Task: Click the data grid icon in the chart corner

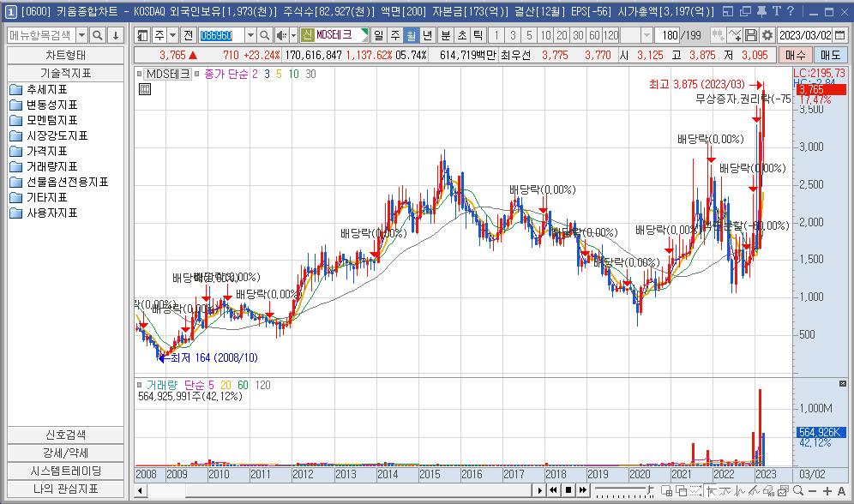Action: point(145,89)
